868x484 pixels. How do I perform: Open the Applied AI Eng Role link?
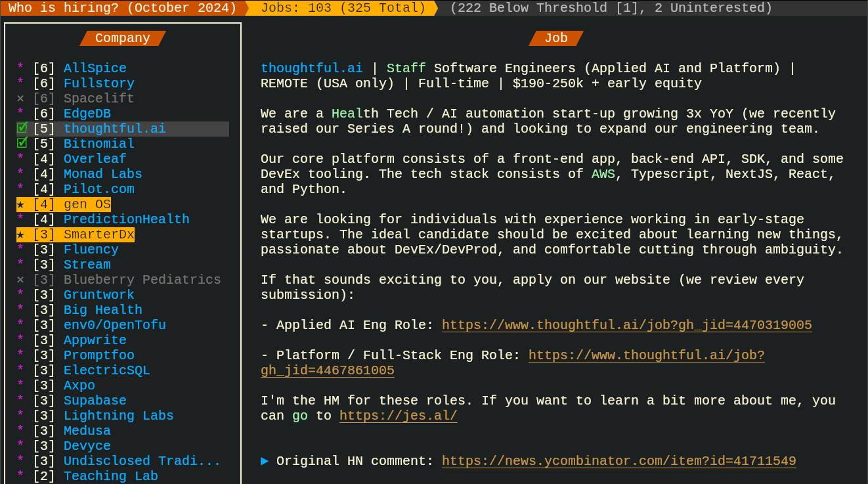[x=627, y=325]
